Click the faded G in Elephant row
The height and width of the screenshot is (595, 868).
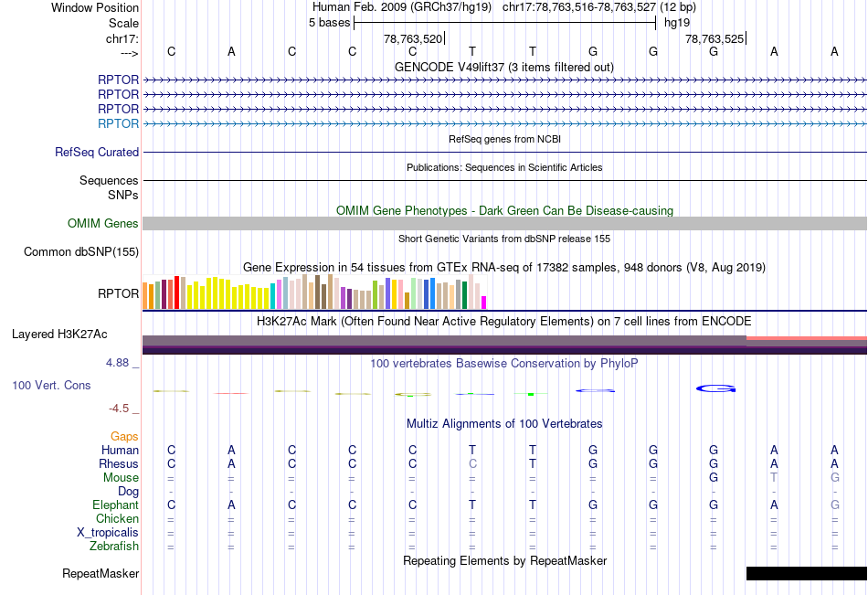coord(834,505)
